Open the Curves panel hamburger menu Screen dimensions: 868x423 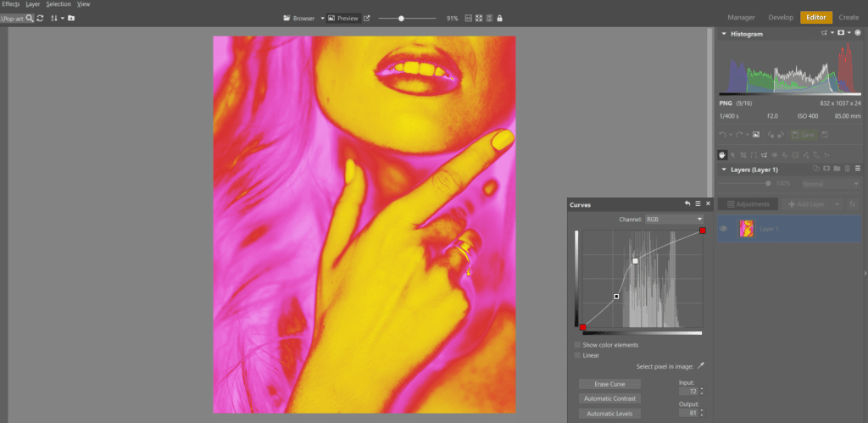pos(698,204)
